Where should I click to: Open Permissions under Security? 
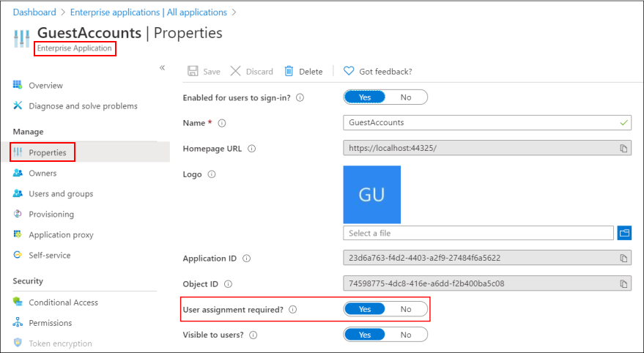click(x=50, y=323)
